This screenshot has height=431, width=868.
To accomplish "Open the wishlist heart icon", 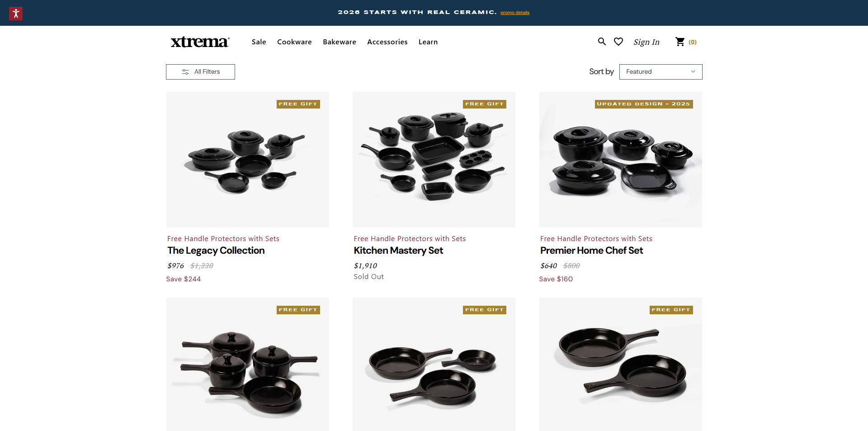I will [x=618, y=42].
